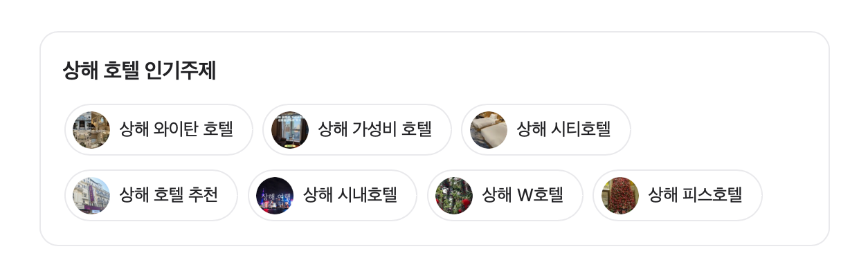Select the 상해 가성비 호텔 topic chip

pyautogui.click(x=357, y=130)
